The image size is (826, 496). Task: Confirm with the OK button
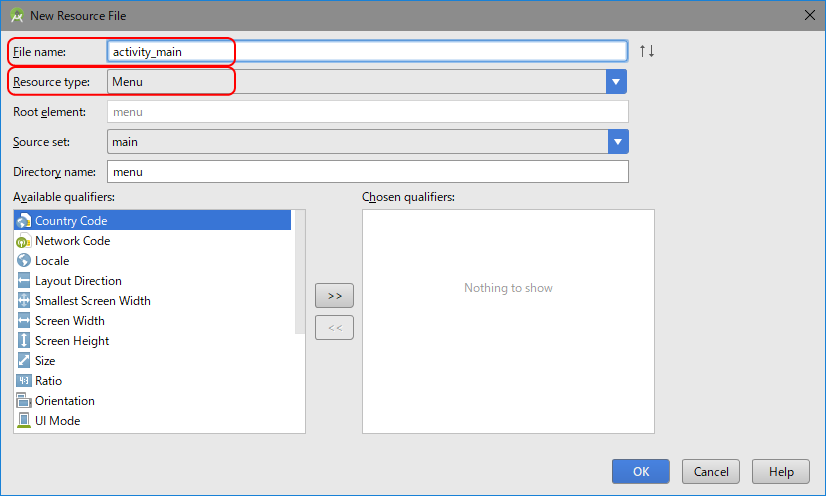(x=641, y=471)
